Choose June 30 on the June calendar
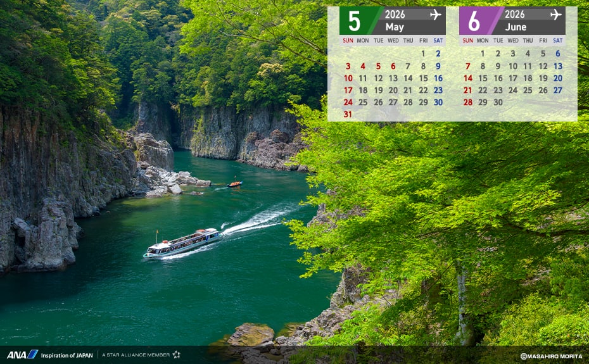The width and height of the screenshot is (589, 364). click(498, 103)
